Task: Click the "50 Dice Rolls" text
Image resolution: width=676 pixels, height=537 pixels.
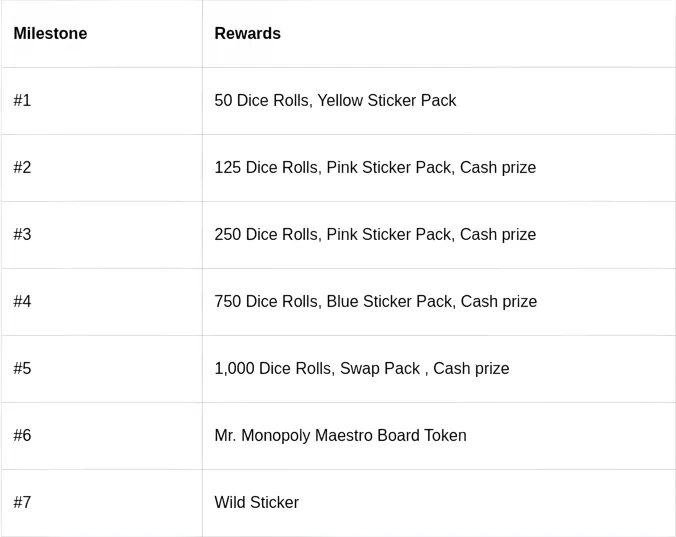Action: coord(260,101)
